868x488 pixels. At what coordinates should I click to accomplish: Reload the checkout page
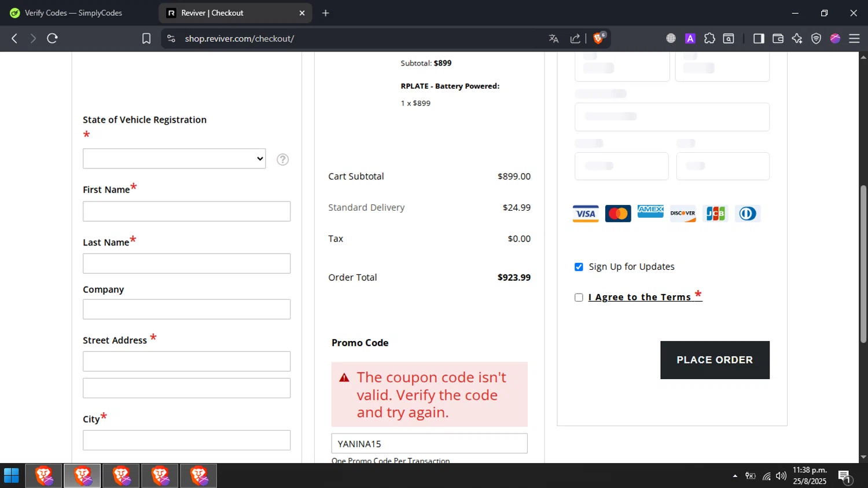(x=52, y=38)
